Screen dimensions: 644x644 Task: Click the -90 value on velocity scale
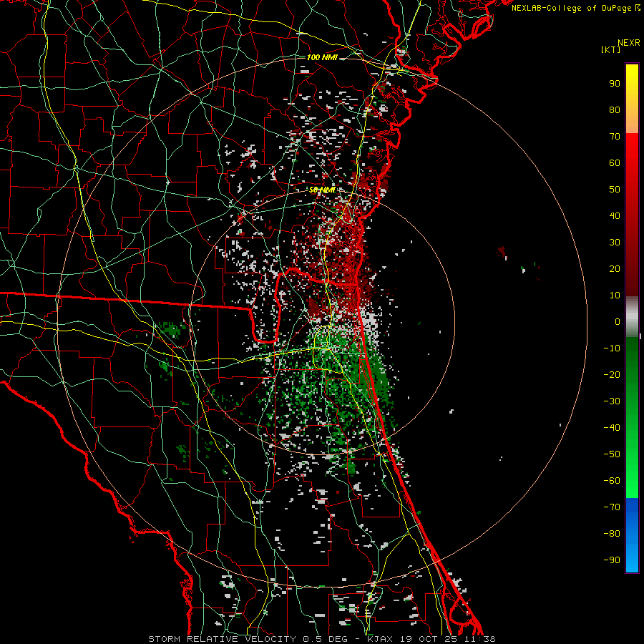[612, 560]
